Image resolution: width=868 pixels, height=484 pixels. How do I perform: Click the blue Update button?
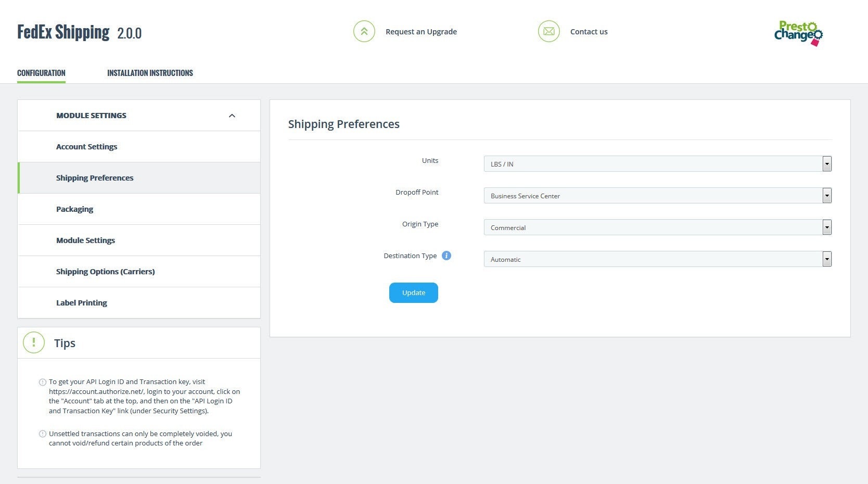(x=414, y=292)
